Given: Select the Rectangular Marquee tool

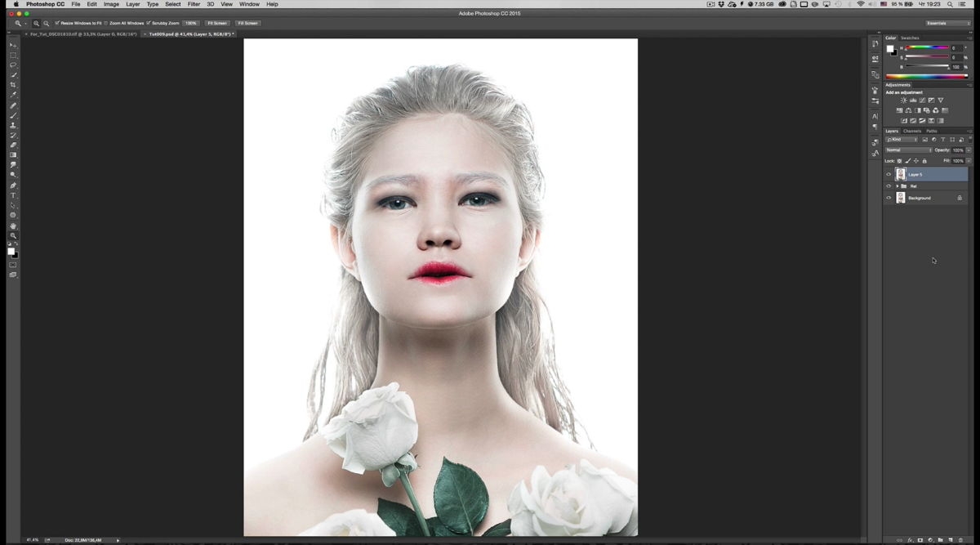Looking at the screenshot, I should tap(13, 55).
